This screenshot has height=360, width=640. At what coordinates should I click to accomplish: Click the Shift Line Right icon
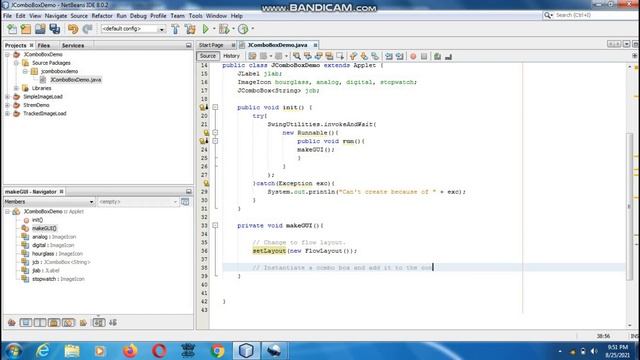tap(400, 56)
